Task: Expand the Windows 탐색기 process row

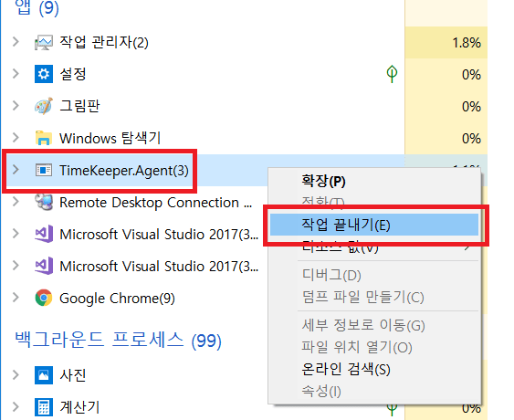Action: (16, 137)
